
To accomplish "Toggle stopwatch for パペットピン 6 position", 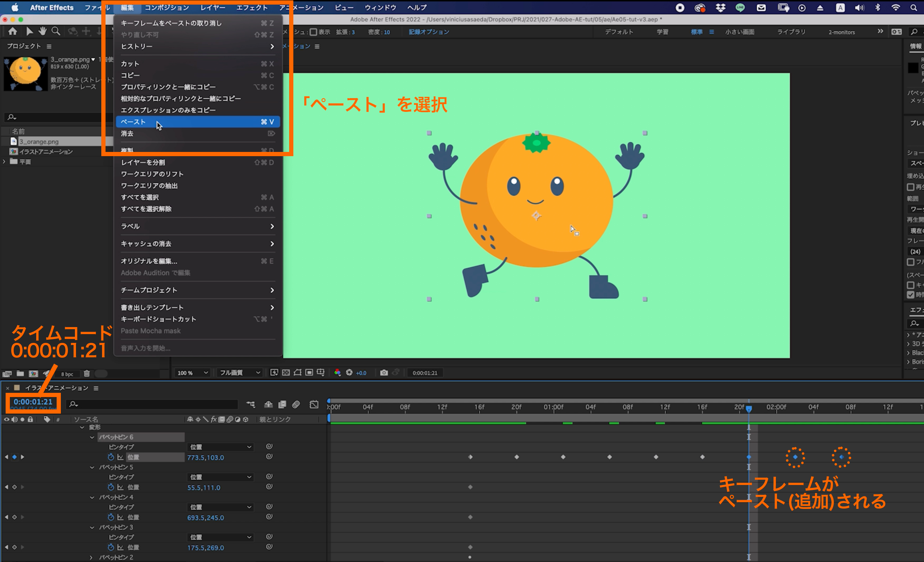I will (x=111, y=457).
